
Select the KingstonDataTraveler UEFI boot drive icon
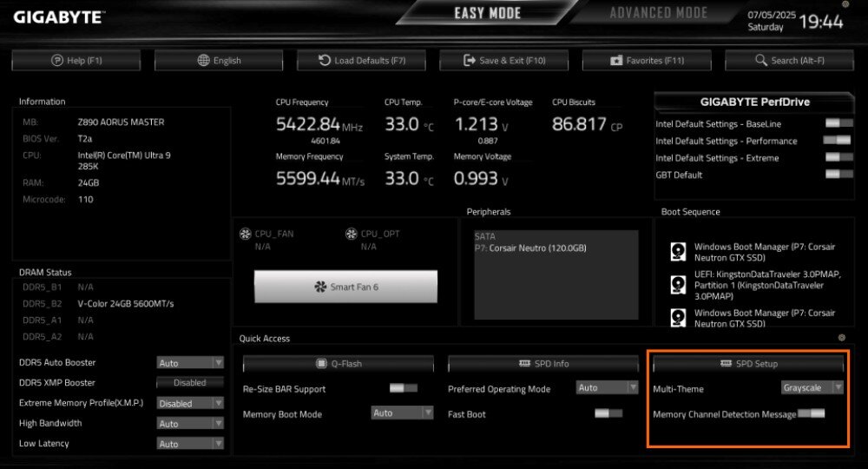pyautogui.click(x=677, y=284)
